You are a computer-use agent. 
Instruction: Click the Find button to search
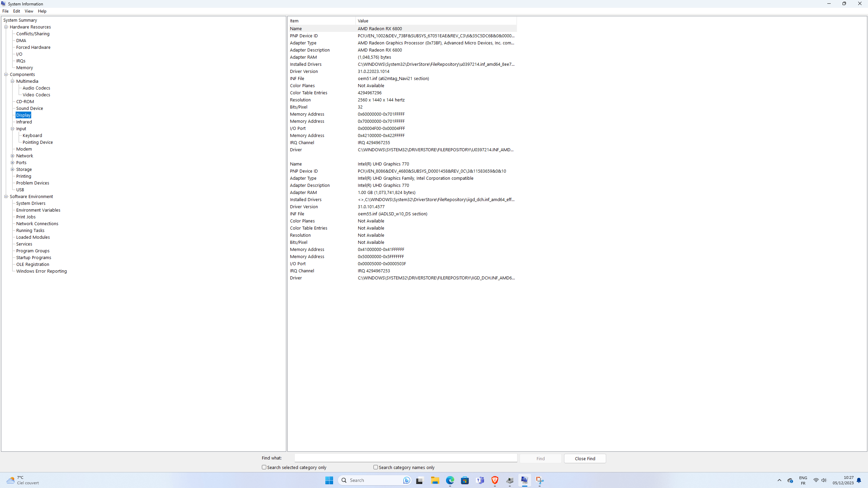point(540,458)
